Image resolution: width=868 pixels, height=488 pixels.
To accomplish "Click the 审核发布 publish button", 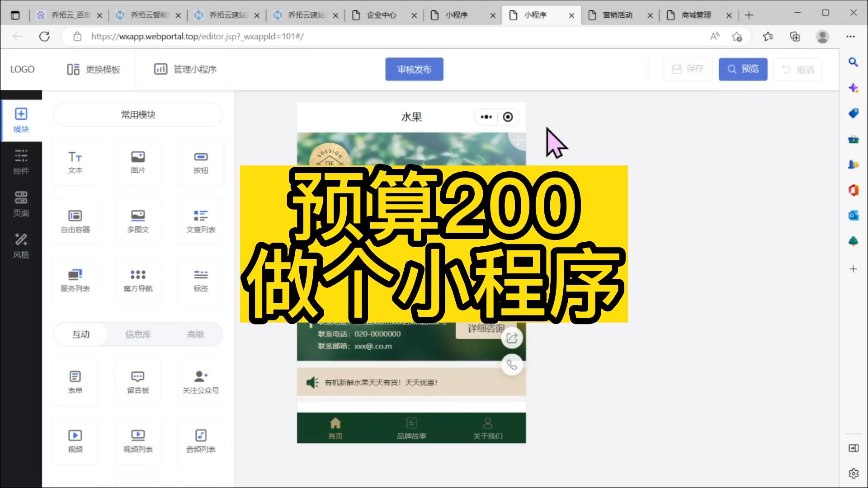I will tap(414, 69).
